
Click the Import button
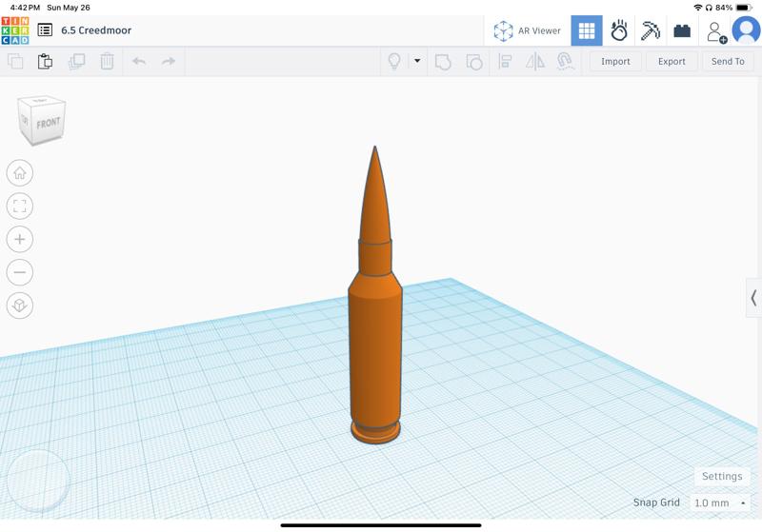[x=615, y=62]
